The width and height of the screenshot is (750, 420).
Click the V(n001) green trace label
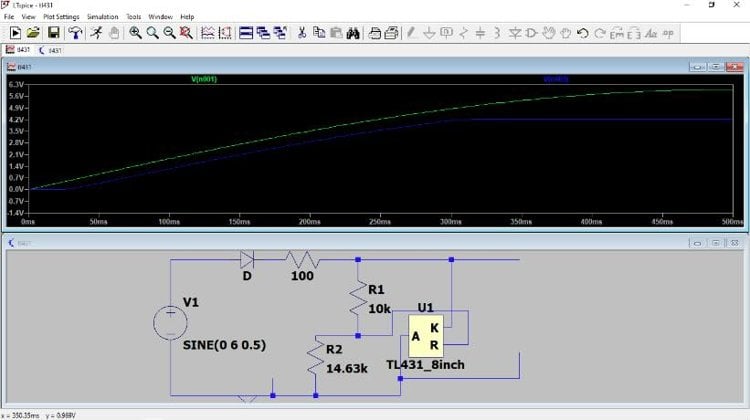204,79
